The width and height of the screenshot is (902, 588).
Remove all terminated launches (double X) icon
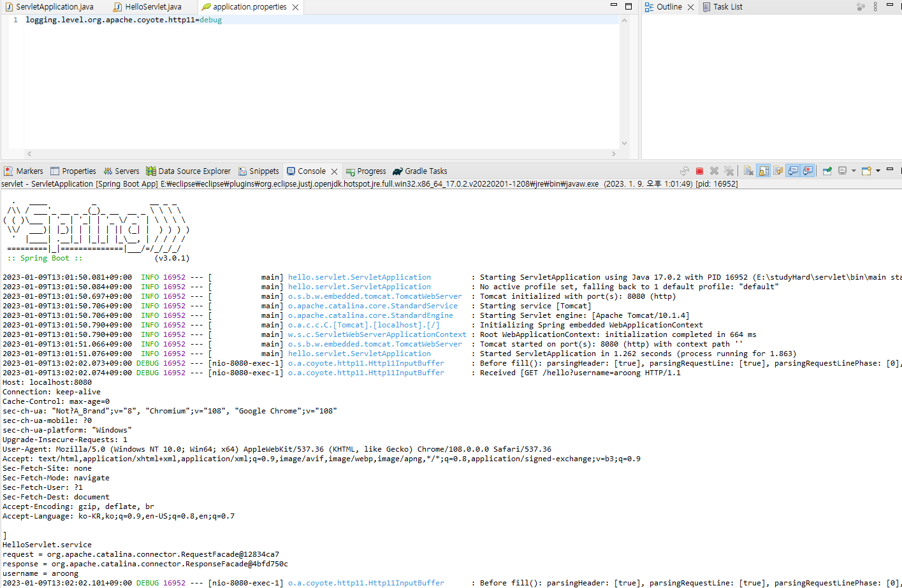[729, 171]
